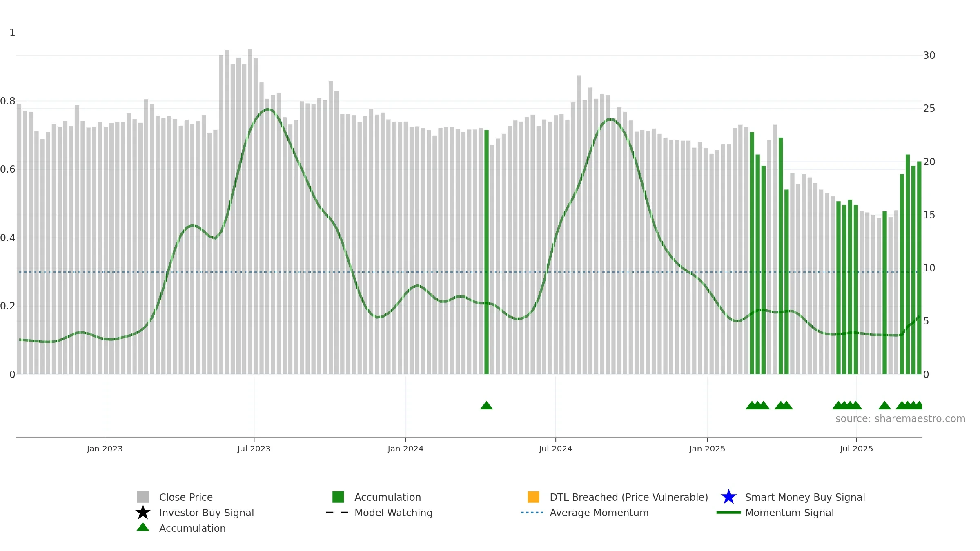980x551 pixels.
Task: Click the blue Smart Money Buy Signal star
Action: coord(729,497)
